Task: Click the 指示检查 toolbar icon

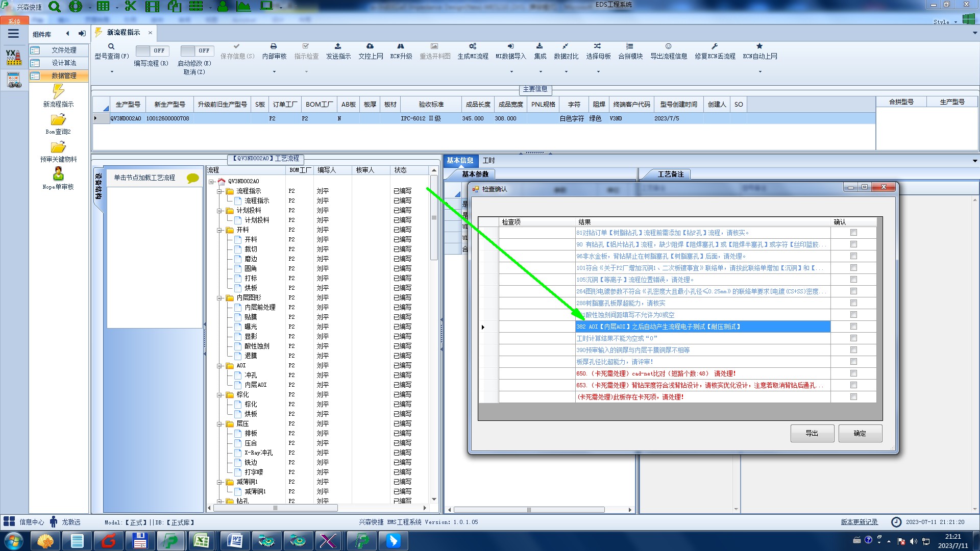Action: coord(306,46)
